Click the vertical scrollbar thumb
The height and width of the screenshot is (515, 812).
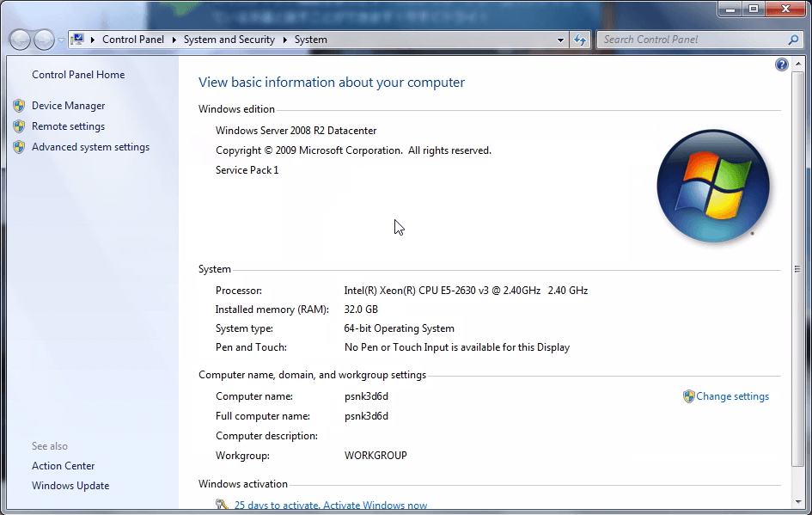click(798, 268)
